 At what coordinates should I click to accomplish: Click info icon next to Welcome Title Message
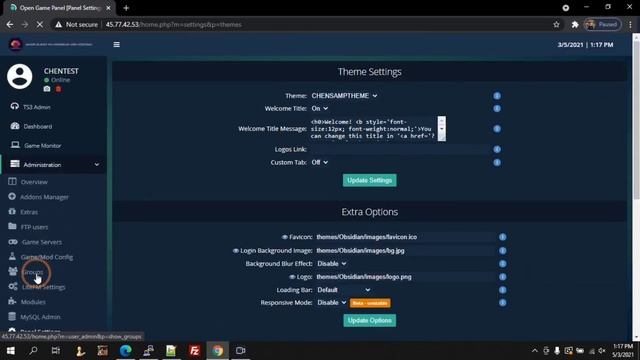click(x=497, y=129)
